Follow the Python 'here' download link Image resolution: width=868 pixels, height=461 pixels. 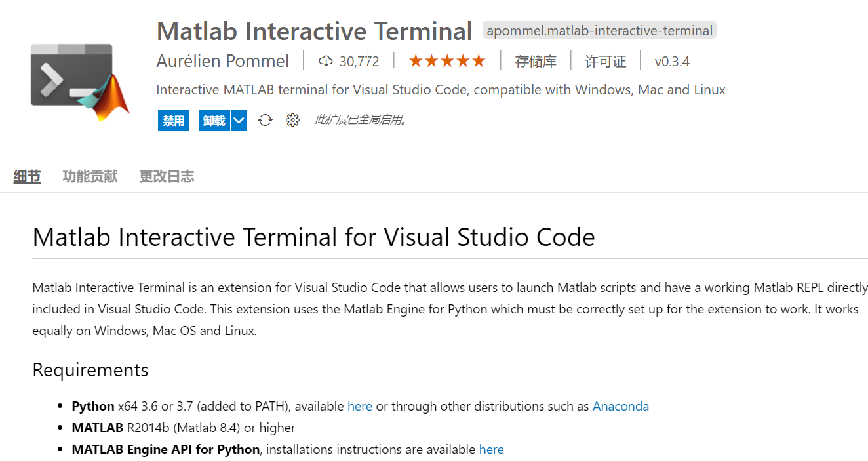359,406
